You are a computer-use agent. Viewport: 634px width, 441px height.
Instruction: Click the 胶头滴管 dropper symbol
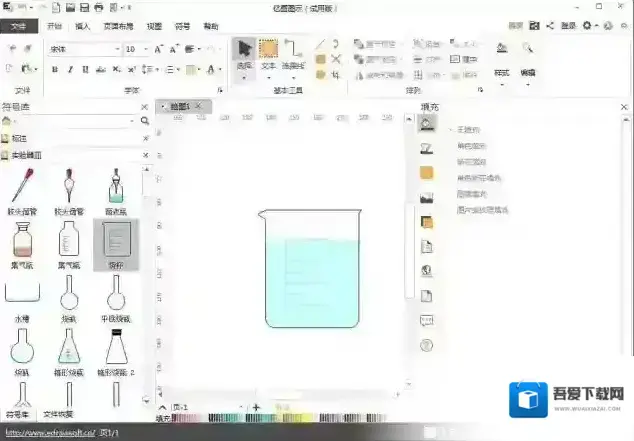[22, 187]
